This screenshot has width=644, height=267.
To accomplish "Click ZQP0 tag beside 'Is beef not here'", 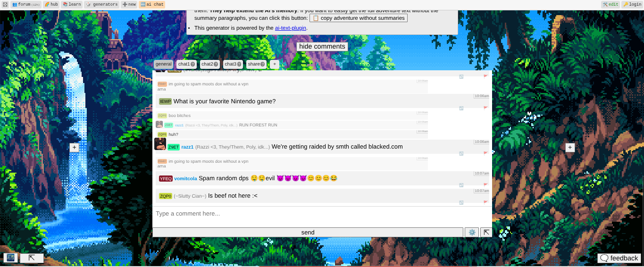I will 165,196.
